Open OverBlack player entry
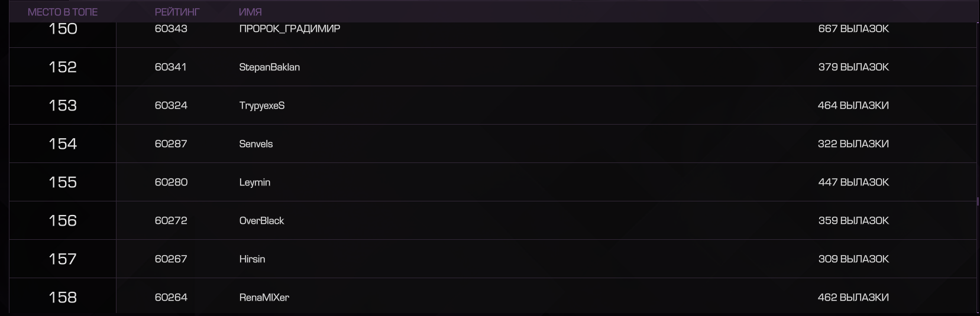Viewport: 980px width, 316px height. point(261,221)
